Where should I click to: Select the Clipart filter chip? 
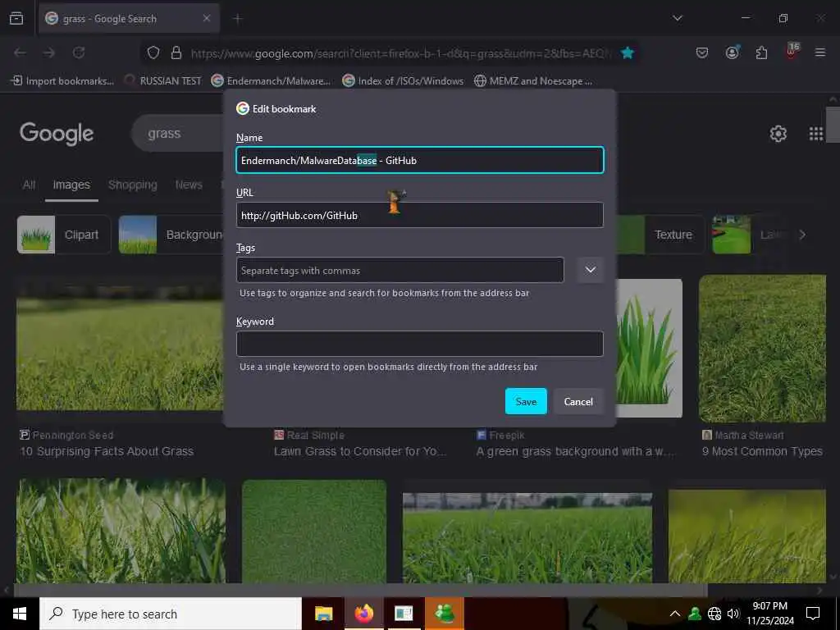click(64, 235)
